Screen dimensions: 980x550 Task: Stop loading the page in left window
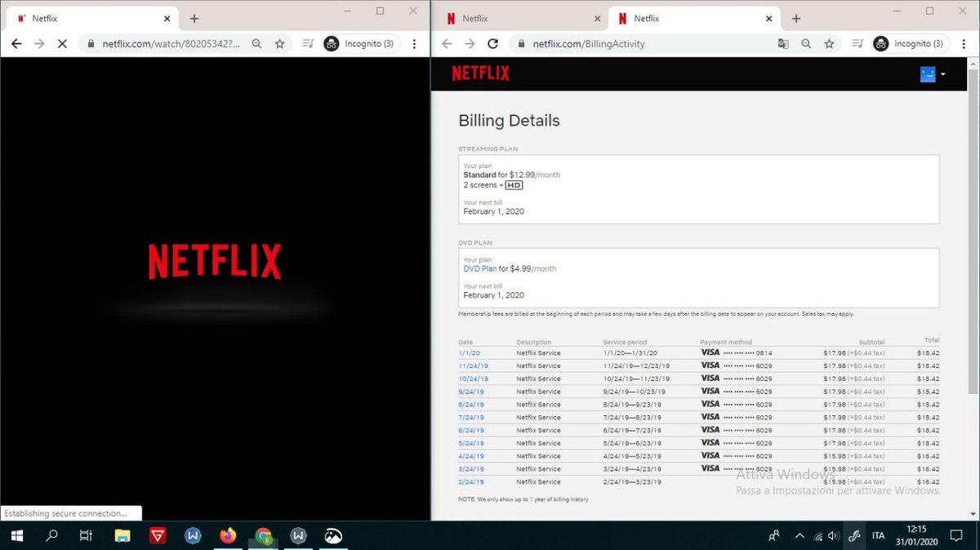coord(62,43)
